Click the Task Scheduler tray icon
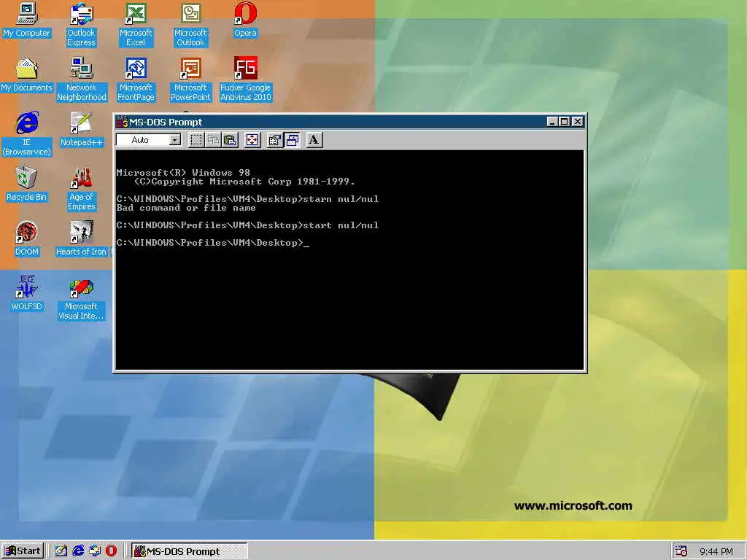Viewport: 747px width, 560px height. [x=681, y=551]
